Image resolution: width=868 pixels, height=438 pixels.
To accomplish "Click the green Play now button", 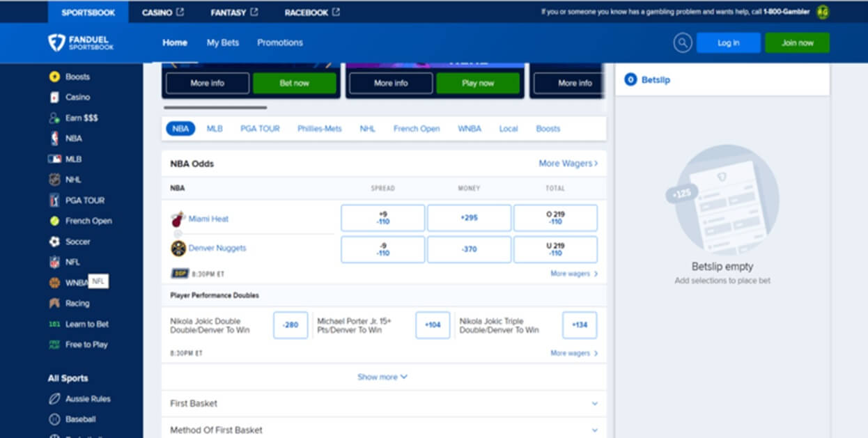I will click(x=478, y=83).
